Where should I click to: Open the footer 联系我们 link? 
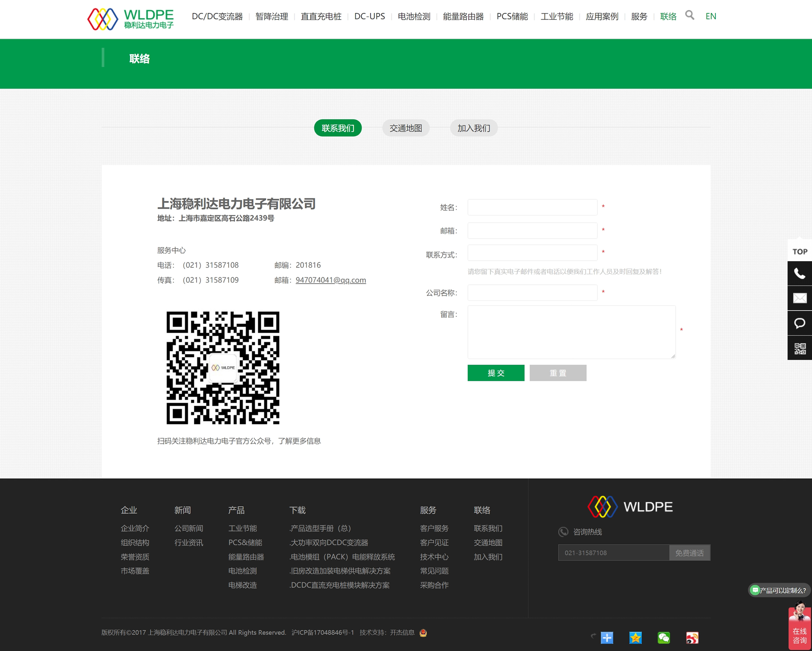coord(488,528)
